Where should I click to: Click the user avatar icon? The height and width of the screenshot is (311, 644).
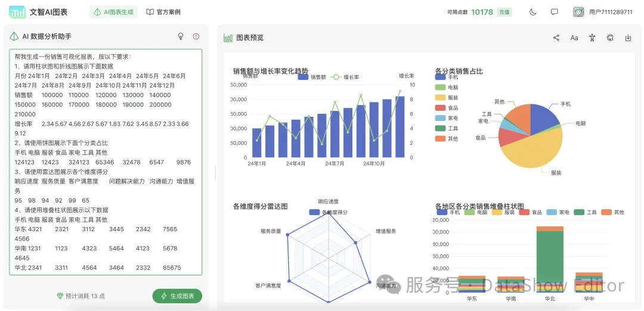pos(578,12)
